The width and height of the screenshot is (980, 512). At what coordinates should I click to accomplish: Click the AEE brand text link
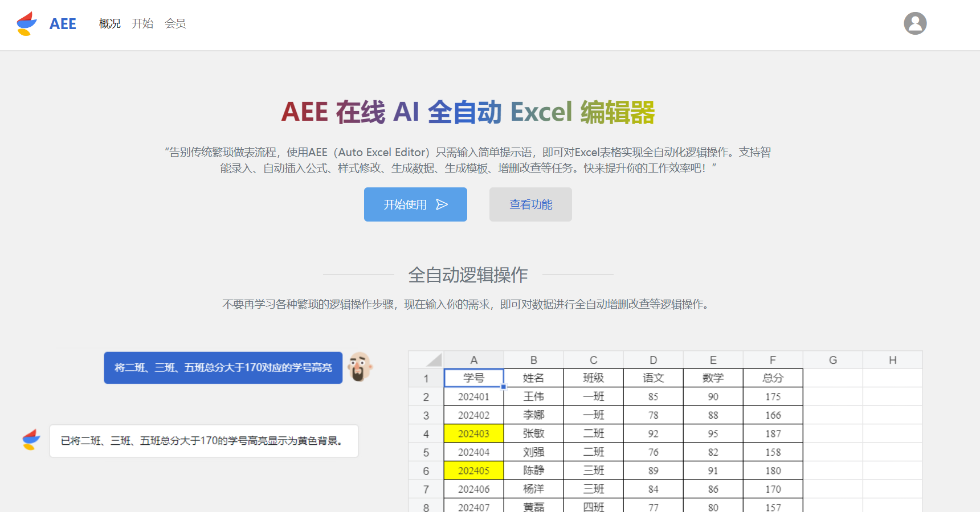tap(63, 24)
